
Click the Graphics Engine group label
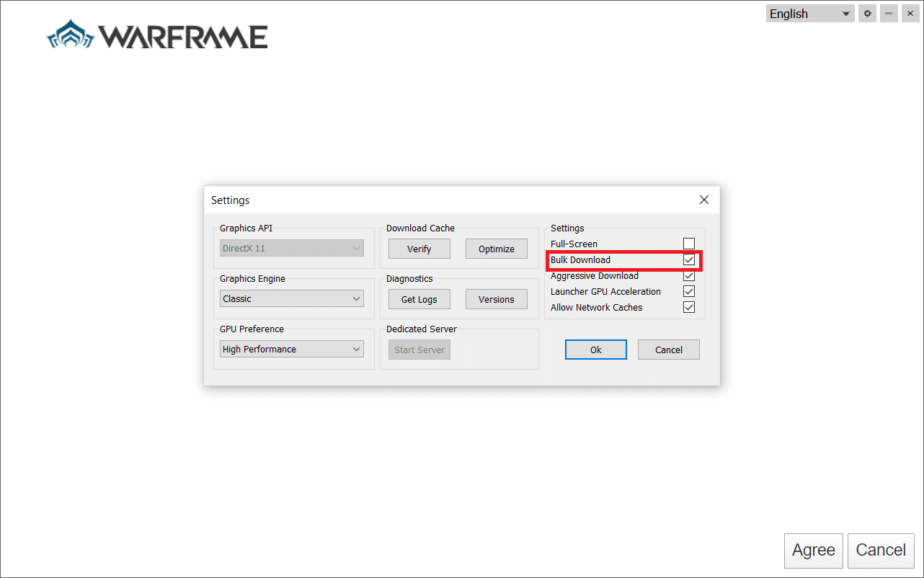tap(253, 278)
